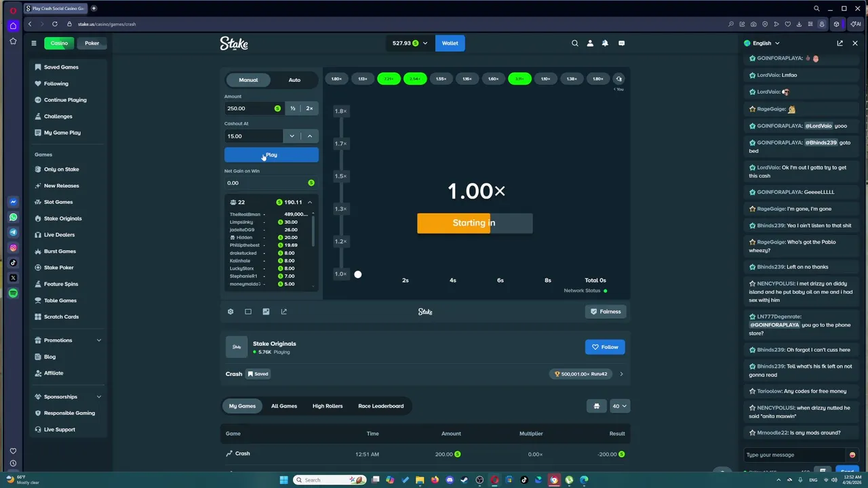Image resolution: width=868 pixels, height=488 pixels.
Task: Select the Race Leaderboard tab
Action: [380, 406]
